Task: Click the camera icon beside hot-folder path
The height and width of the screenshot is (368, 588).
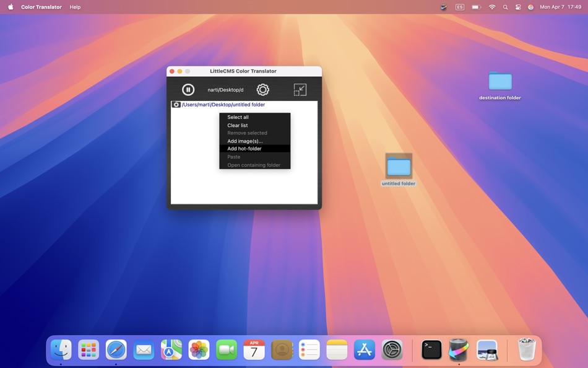Action: tap(176, 105)
